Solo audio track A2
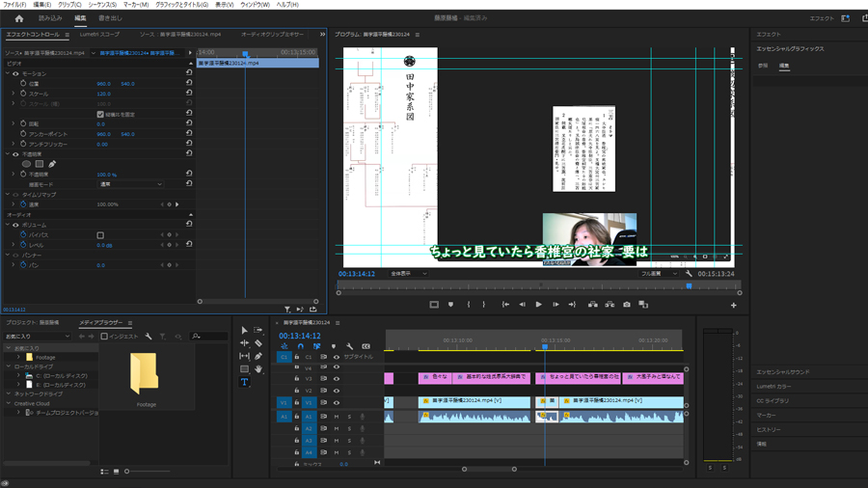This screenshot has width=868, height=488. click(x=349, y=429)
